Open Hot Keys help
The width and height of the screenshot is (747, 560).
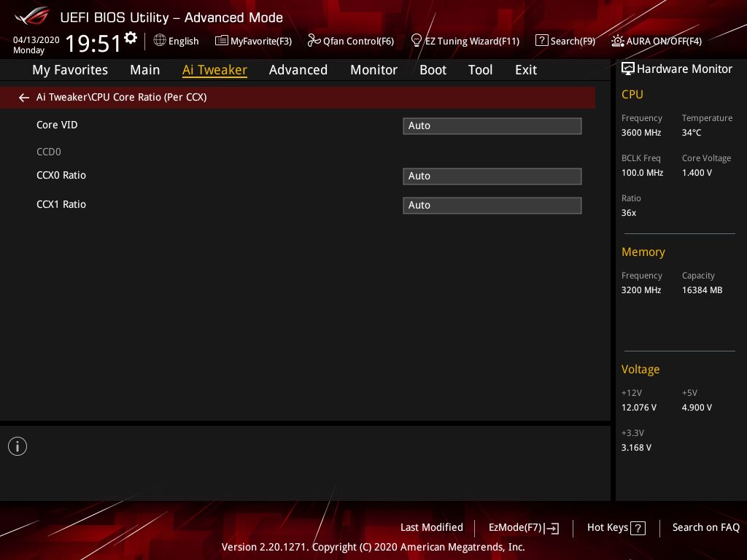coord(608,528)
